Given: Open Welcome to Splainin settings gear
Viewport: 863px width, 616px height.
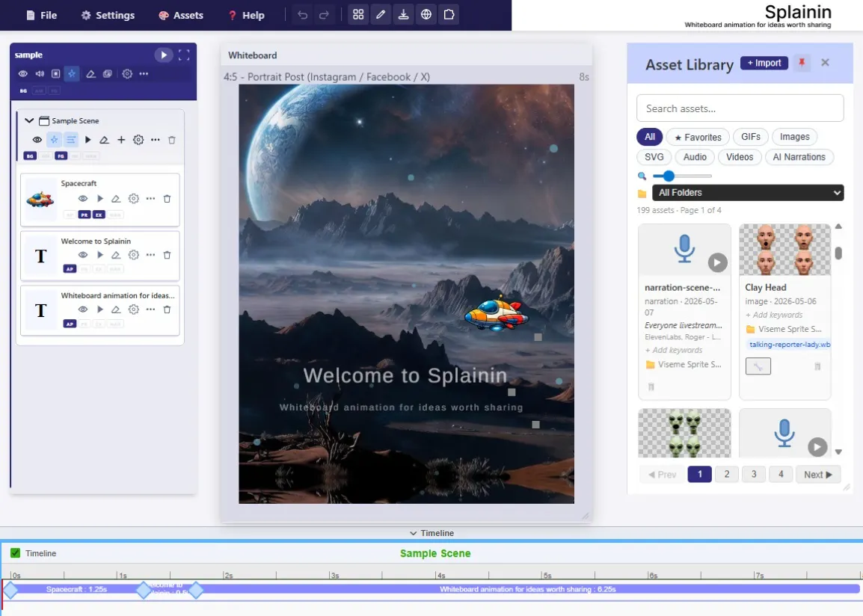Looking at the screenshot, I should 134,255.
